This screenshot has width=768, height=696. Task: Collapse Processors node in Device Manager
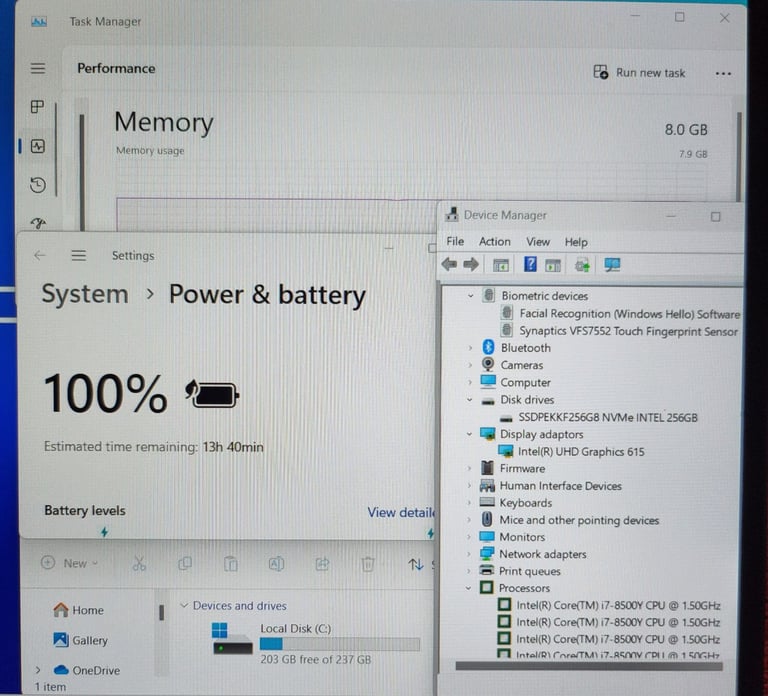tap(468, 588)
